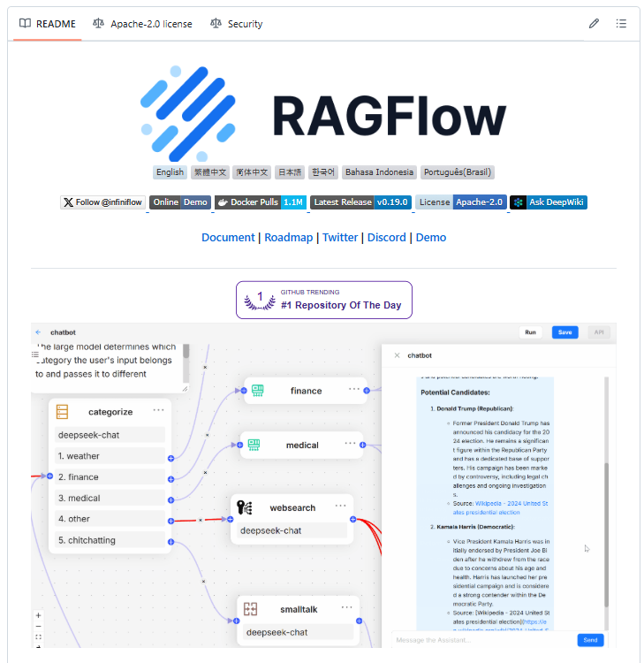Open the Document link
This screenshot has width=644, height=663.
coord(228,237)
